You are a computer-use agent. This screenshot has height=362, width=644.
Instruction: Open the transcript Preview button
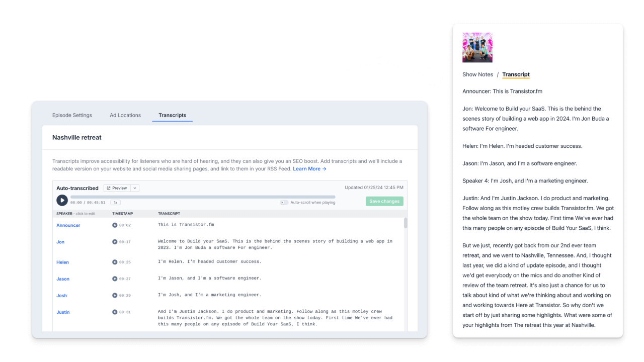click(117, 188)
